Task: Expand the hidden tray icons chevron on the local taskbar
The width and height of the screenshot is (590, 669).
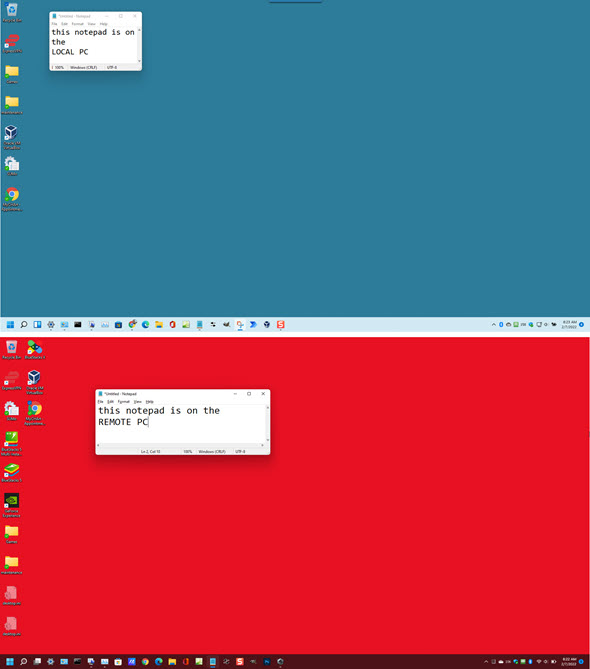Action: click(x=494, y=325)
